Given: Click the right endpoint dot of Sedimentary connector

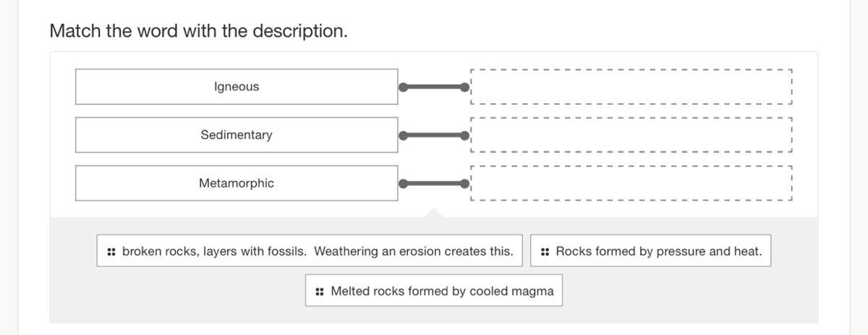Looking at the screenshot, I should 465,135.
